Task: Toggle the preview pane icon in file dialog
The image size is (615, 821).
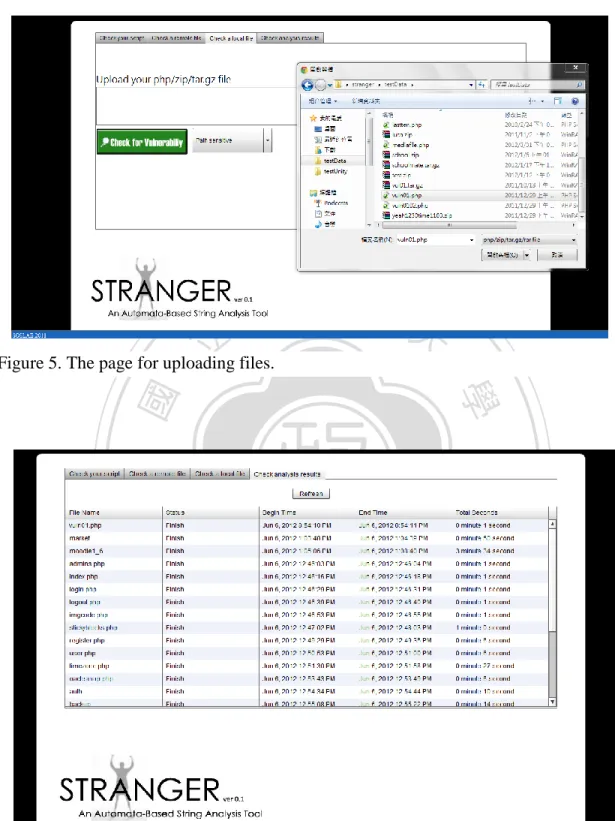Action: (x=558, y=101)
